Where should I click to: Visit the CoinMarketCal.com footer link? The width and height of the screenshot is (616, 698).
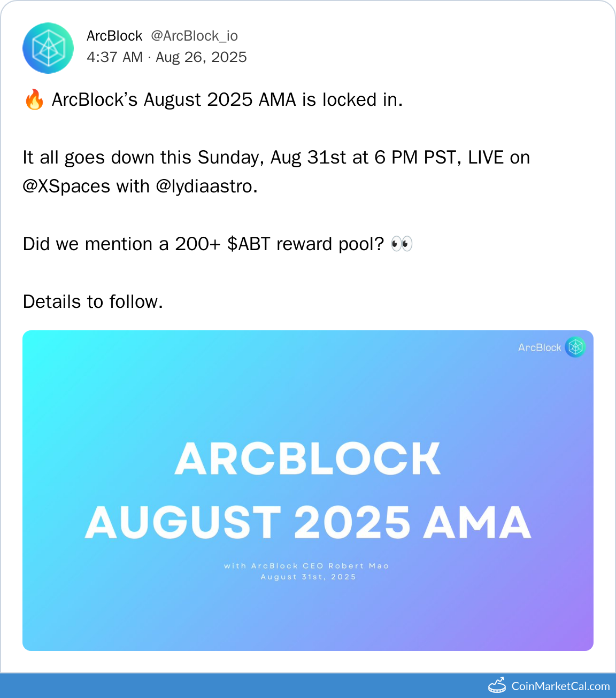[560, 686]
